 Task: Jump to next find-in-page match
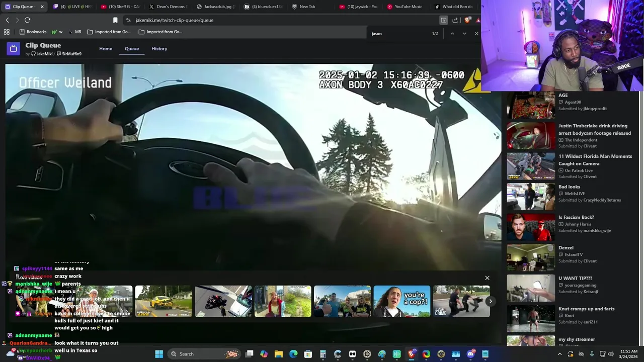[464, 34]
